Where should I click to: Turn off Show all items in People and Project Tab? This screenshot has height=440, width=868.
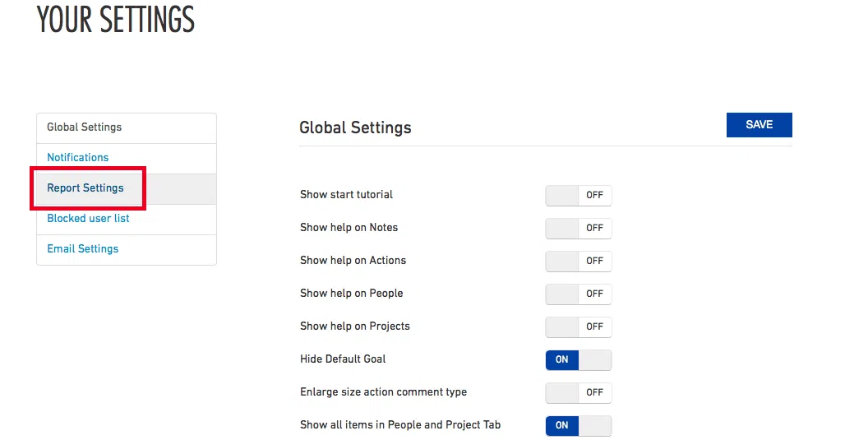click(579, 425)
